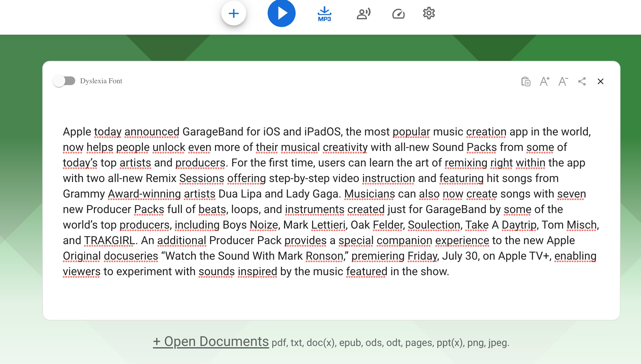Screen dimensions: 641x364
Task: Click the word iPadOS in first line
Action: click(x=323, y=132)
